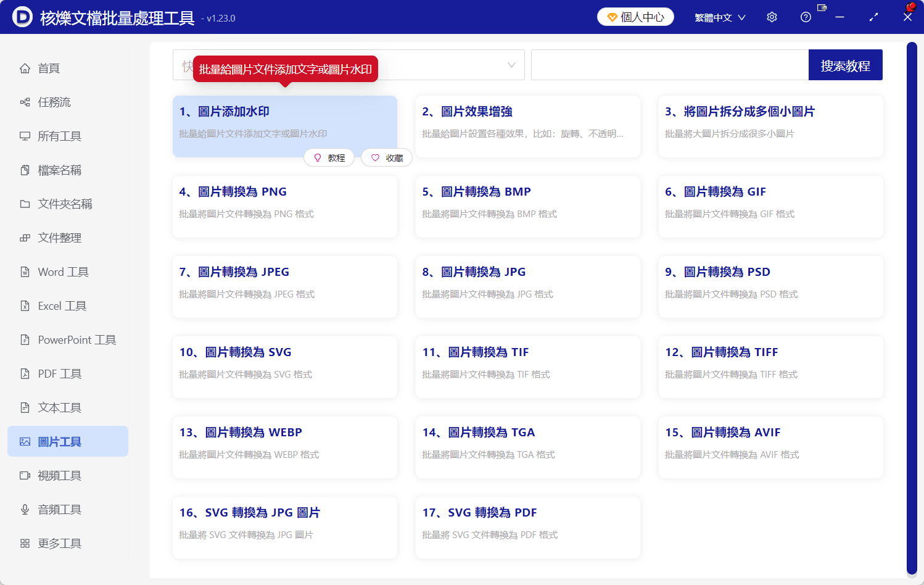Click the 搜索教程 button
Screen dimensions: 924x585
coord(845,65)
